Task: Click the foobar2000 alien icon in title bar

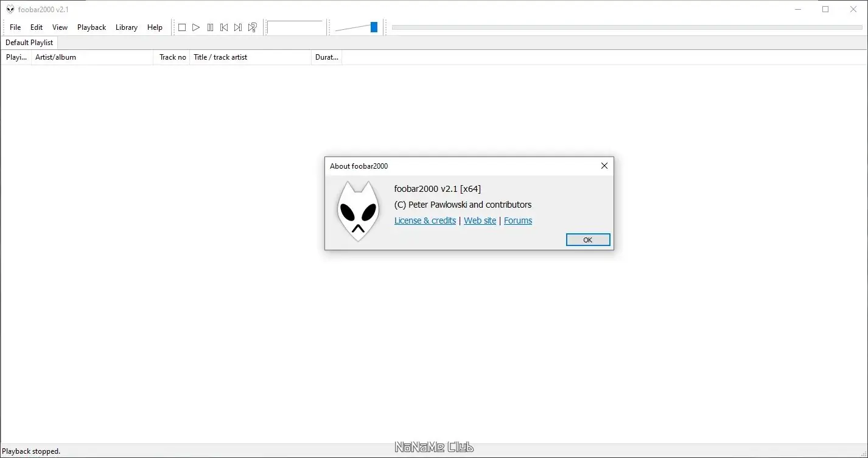Action: (10, 9)
